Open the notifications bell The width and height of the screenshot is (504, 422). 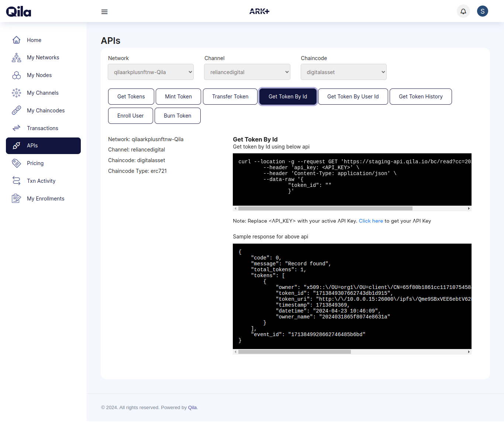[463, 11]
